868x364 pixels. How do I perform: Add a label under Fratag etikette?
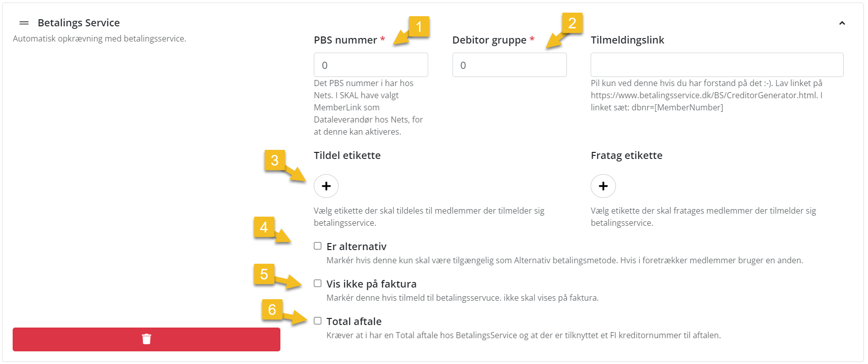pos(603,186)
